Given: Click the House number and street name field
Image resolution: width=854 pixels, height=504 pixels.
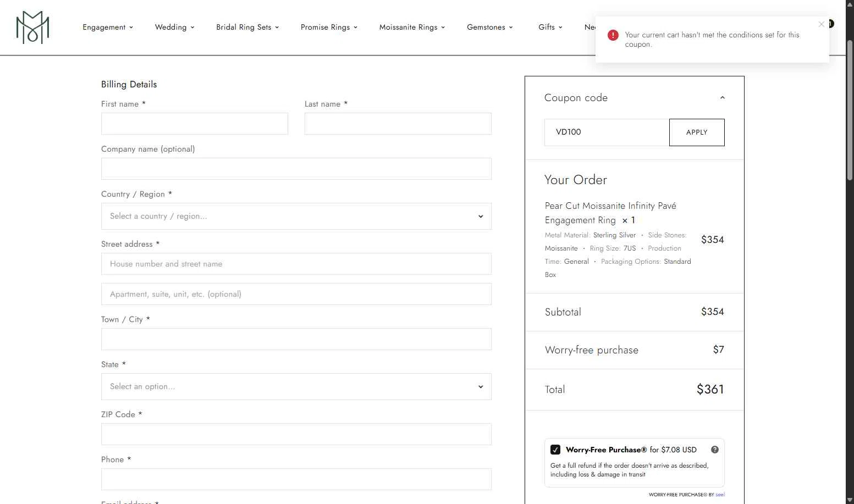Looking at the screenshot, I should point(296,264).
